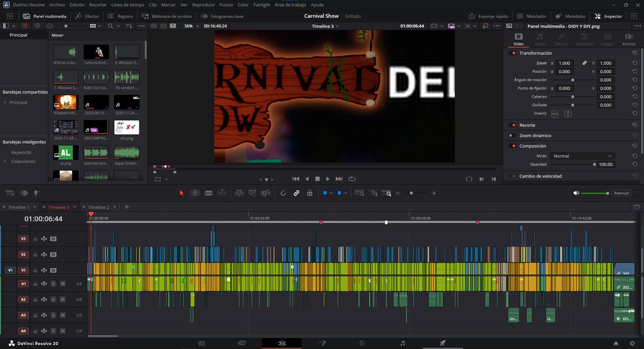Mute audio track A1
Image resolution: width=644 pixels, height=349 pixels.
point(62,284)
